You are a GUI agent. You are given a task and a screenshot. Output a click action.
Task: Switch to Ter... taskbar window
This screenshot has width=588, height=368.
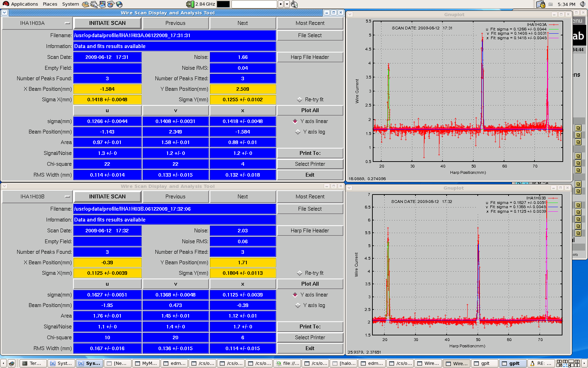pos(33,363)
